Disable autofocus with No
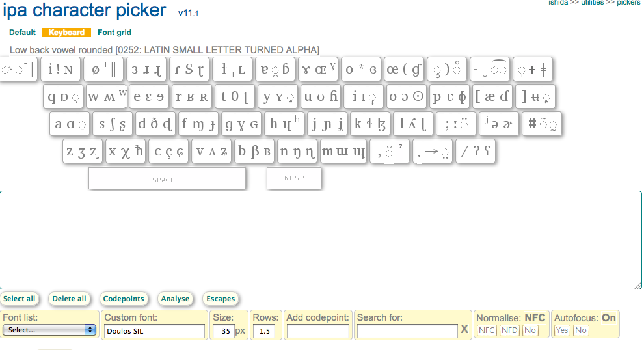 click(581, 330)
